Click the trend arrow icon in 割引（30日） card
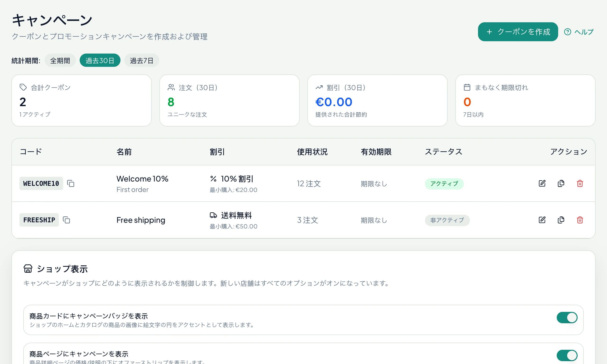The width and height of the screenshot is (607, 364). coord(319,87)
